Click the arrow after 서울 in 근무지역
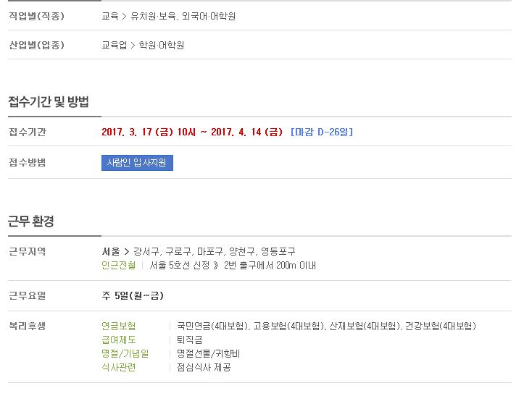Image resolution: width=532 pixels, height=396 pixels. point(127,252)
